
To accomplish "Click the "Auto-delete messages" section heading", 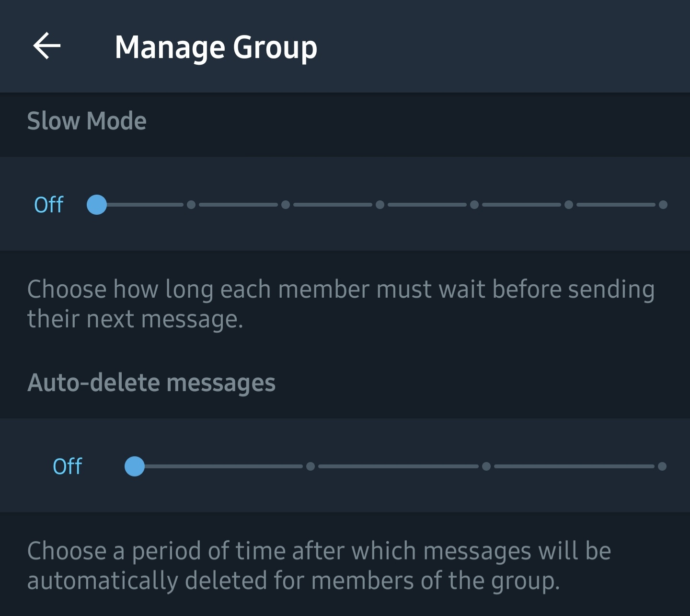I will [151, 383].
